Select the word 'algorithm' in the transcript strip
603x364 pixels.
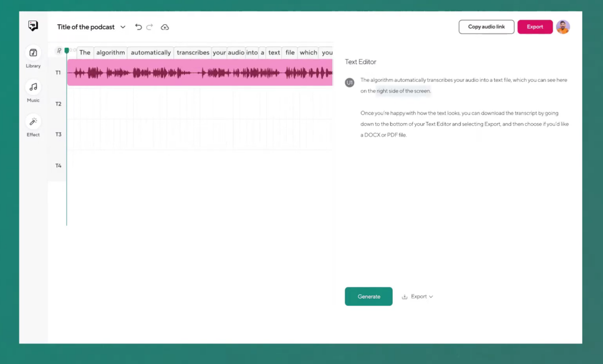110,52
